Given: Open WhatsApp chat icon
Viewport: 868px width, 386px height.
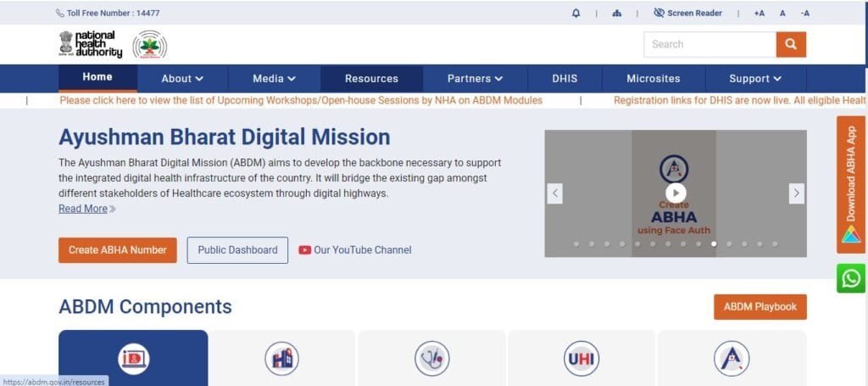Looking at the screenshot, I should (x=851, y=278).
